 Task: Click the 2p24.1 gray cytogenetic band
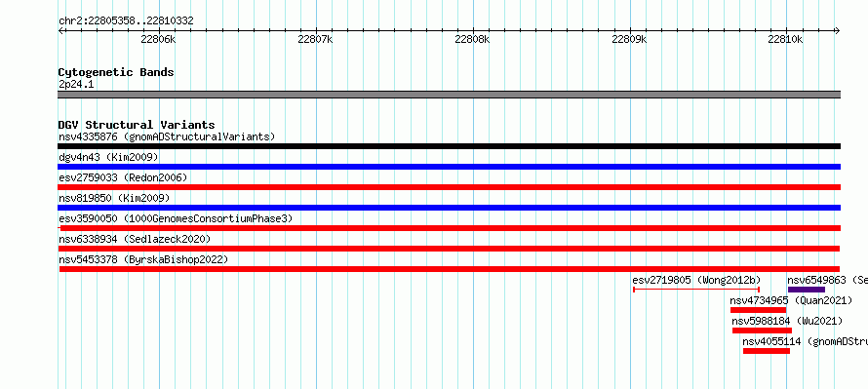[449, 95]
